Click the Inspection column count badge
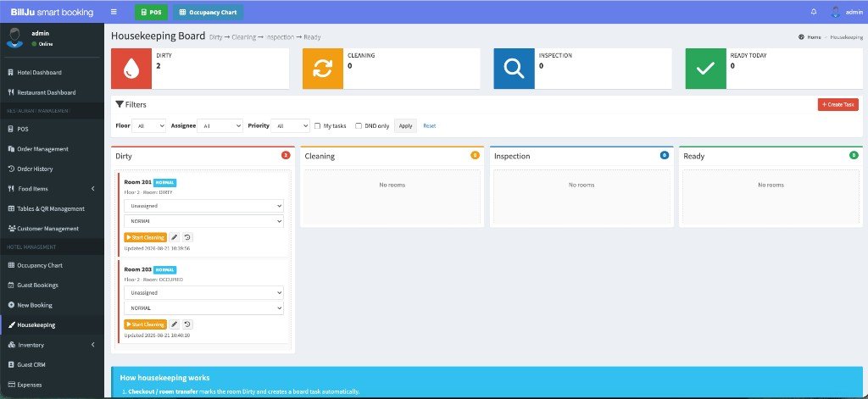Screen dimensions: 868x399 (x=665, y=156)
